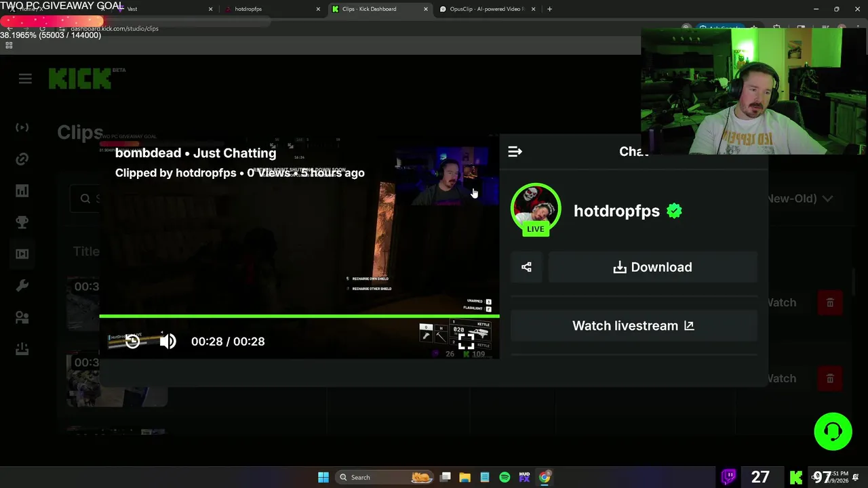
Task: Click the share icon button
Action: 526,267
